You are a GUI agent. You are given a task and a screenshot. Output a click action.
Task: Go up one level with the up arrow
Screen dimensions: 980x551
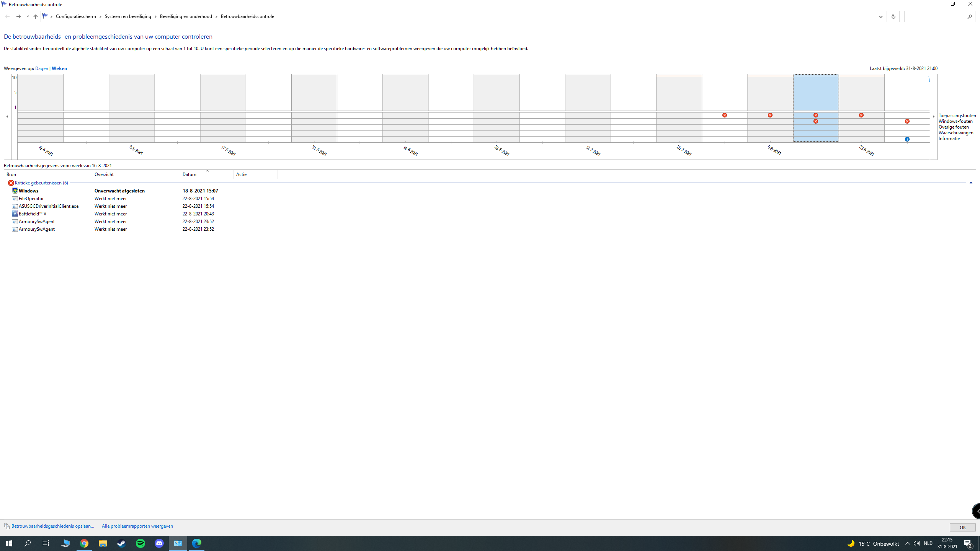tap(35, 16)
